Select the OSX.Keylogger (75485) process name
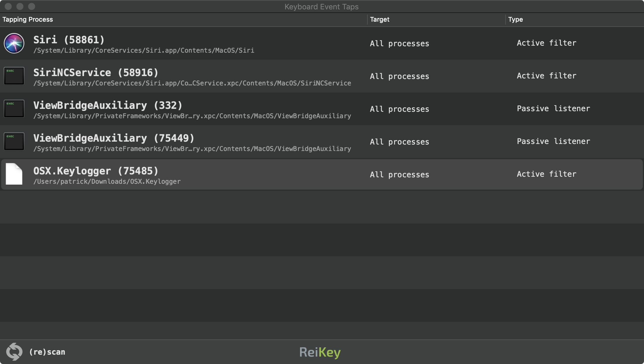The width and height of the screenshot is (644, 364). (x=96, y=171)
